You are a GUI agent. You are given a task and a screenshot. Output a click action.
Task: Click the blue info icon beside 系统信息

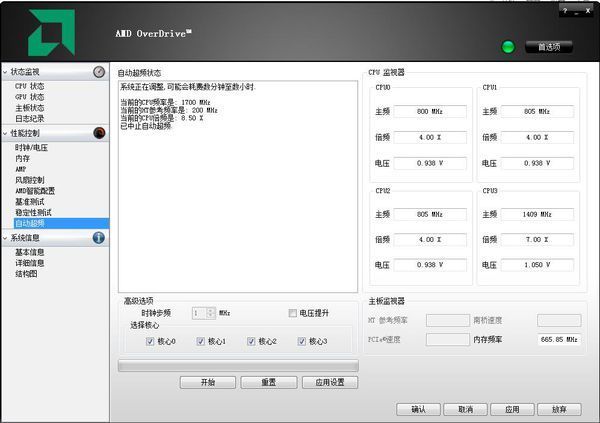(99, 238)
